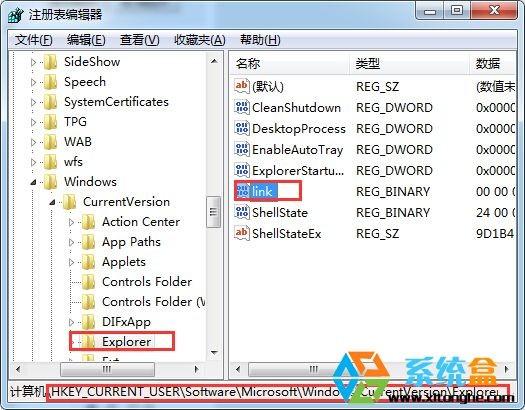525x410 pixels.
Task: Click the 类型 column header
Action: 409,63
